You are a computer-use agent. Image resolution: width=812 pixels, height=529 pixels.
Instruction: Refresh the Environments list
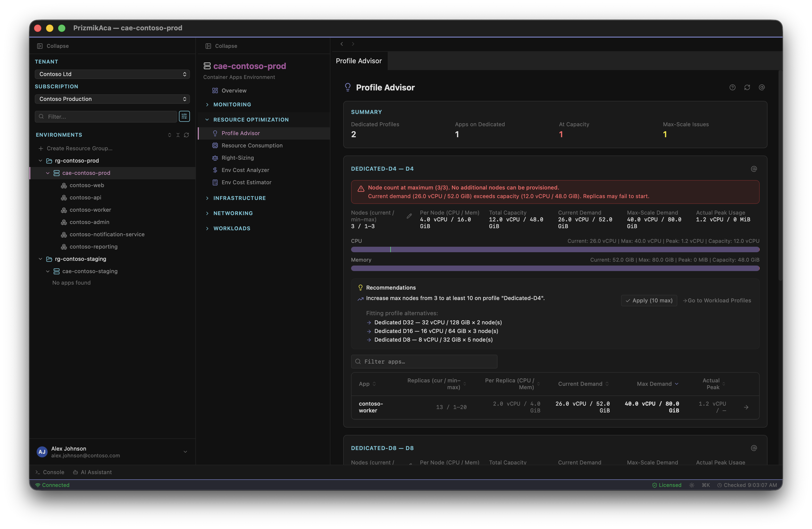click(186, 135)
